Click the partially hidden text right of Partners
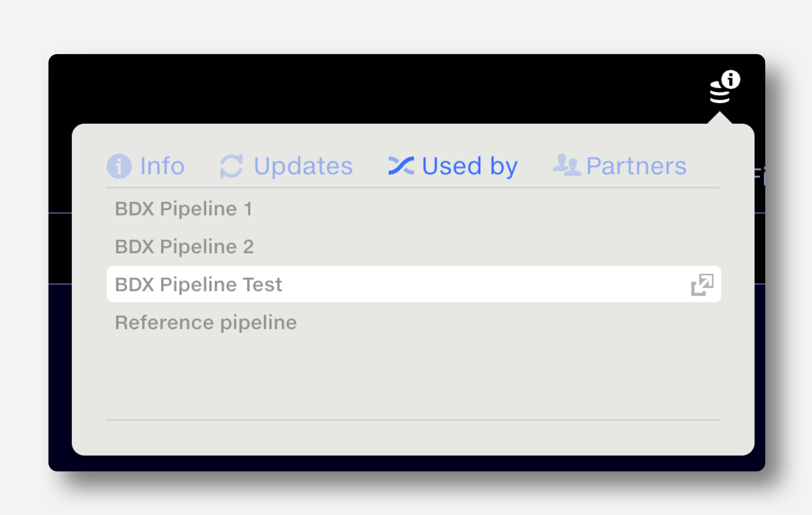812x515 pixels. [x=759, y=175]
